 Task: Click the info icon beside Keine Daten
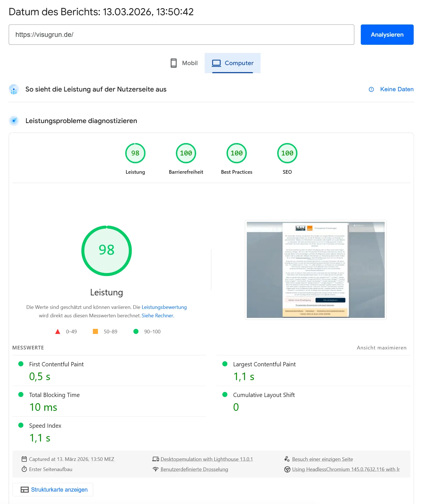click(371, 90)
